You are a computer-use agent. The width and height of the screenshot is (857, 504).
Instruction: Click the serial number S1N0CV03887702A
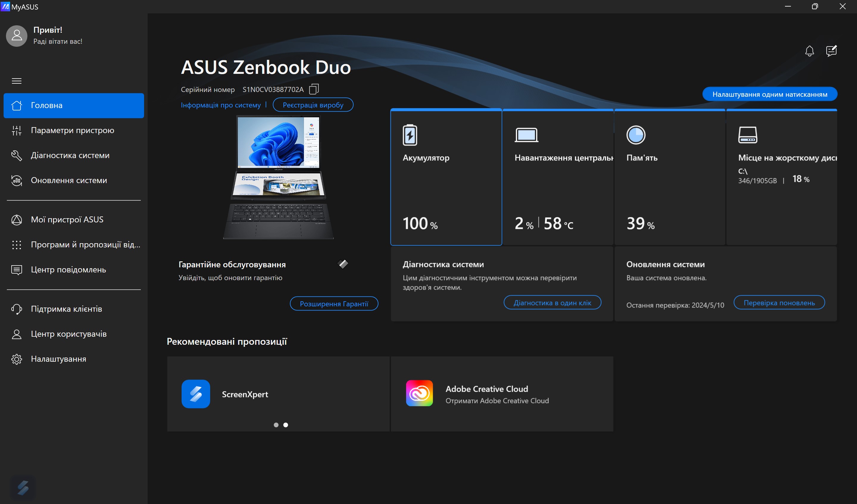pos(273,89)
